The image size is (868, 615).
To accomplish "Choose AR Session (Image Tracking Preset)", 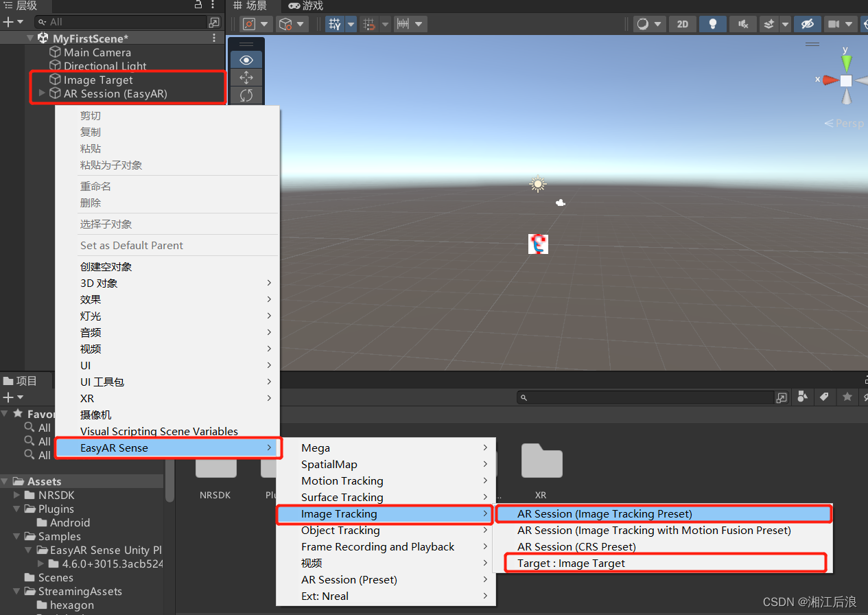I will click(663, 513).
